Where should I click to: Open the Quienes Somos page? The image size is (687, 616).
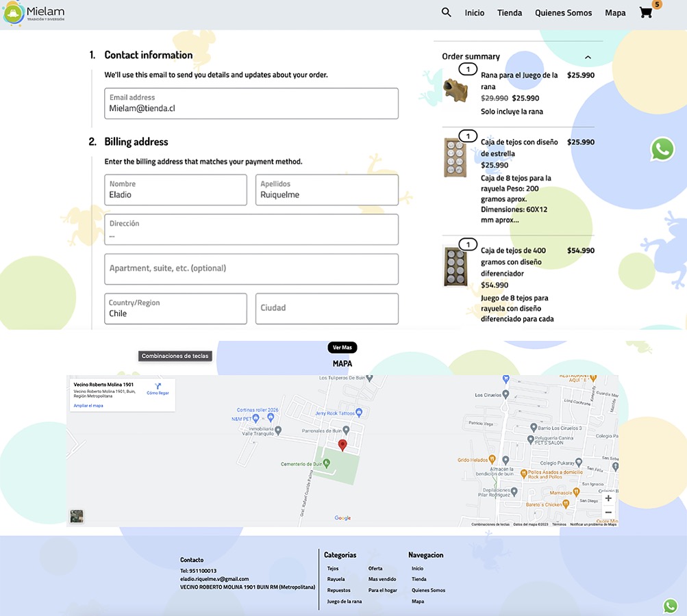[x=563, y=13]
